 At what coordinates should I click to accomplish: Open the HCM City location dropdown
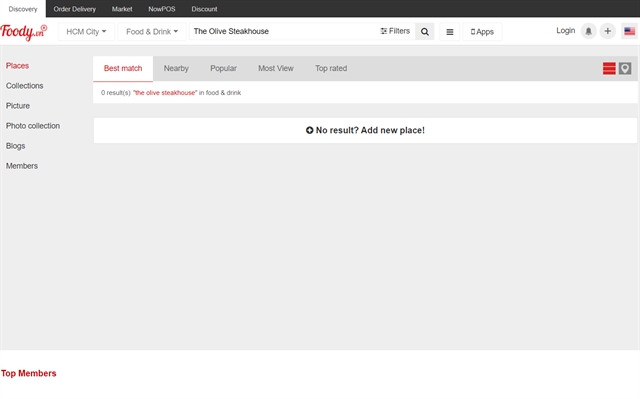(86, 32)
